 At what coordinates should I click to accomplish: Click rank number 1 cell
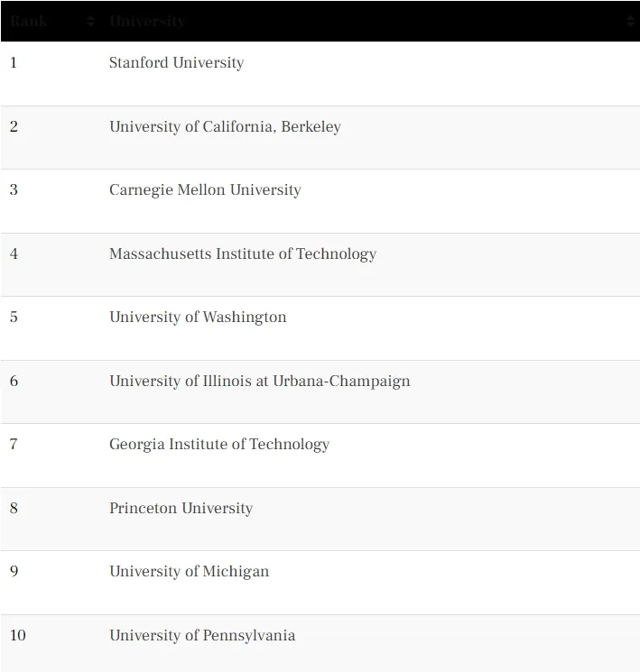14,63
